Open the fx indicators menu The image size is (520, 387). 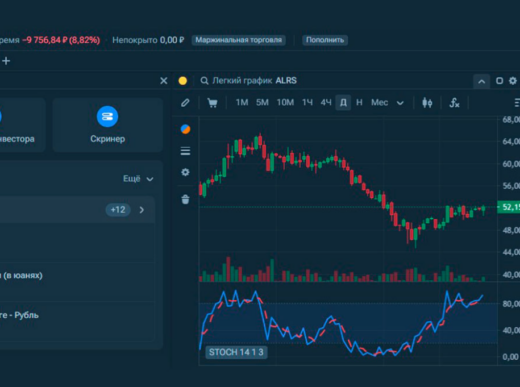coord(454,103)
